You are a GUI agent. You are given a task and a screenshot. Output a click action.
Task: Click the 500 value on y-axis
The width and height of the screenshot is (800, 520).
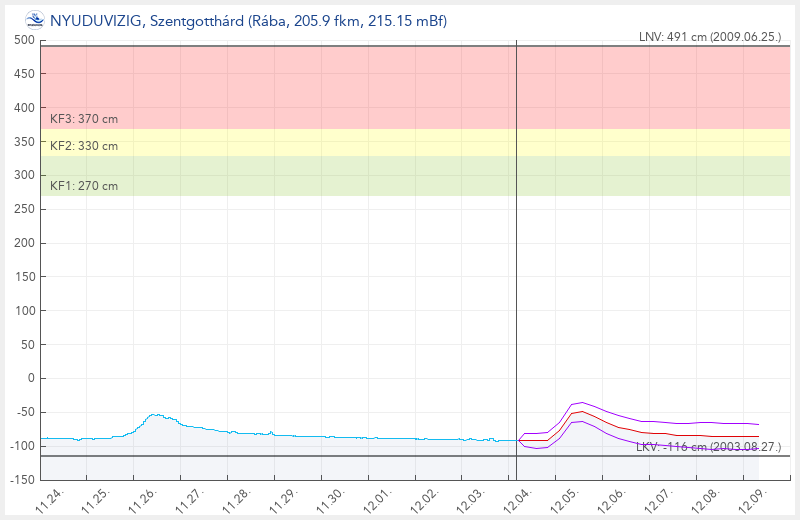[x=25, y=40]
